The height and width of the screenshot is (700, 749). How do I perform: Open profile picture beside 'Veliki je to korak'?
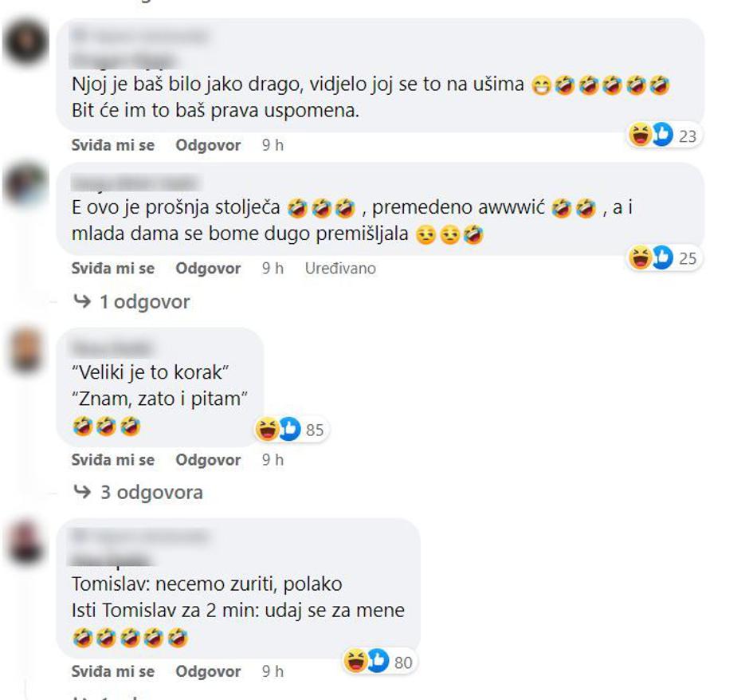(x=26, y=350)
